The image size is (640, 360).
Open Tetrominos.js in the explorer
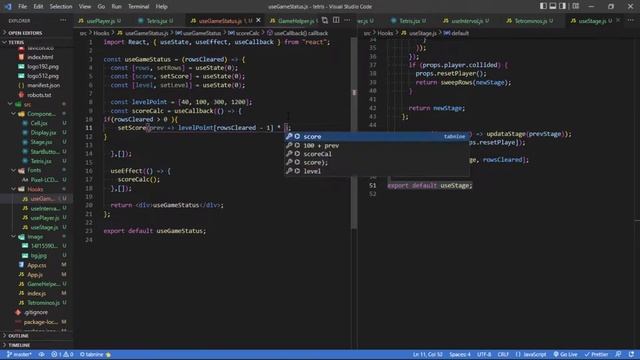(43, 303)
